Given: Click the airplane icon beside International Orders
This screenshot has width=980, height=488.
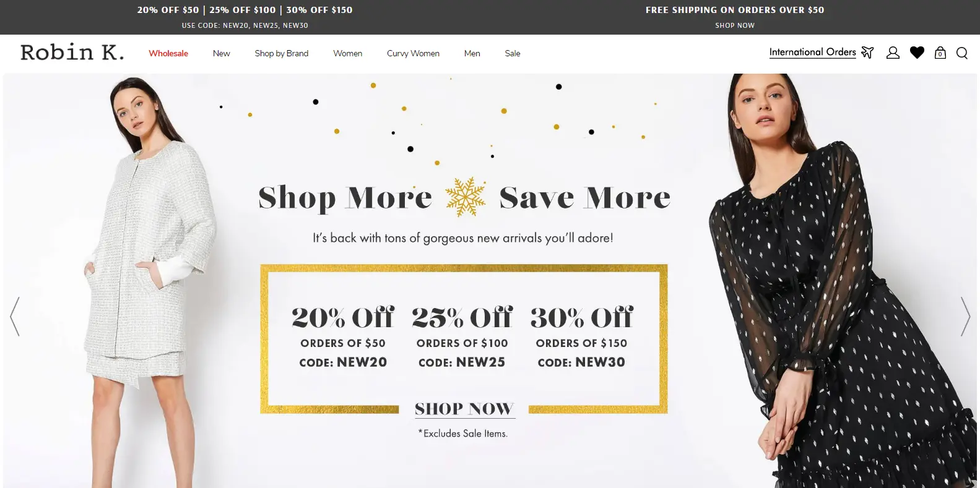Looking at the screenshot, I should click(x=867, y=53).
